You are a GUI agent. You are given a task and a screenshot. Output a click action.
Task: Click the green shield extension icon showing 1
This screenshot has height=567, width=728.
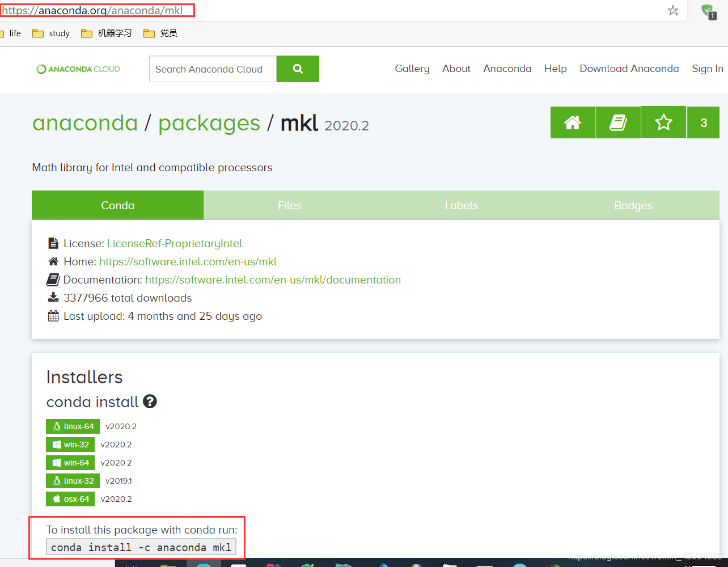[708, 11]
